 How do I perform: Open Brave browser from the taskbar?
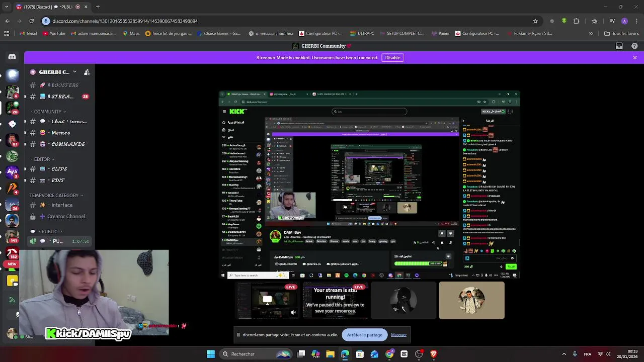click(433, 354)
